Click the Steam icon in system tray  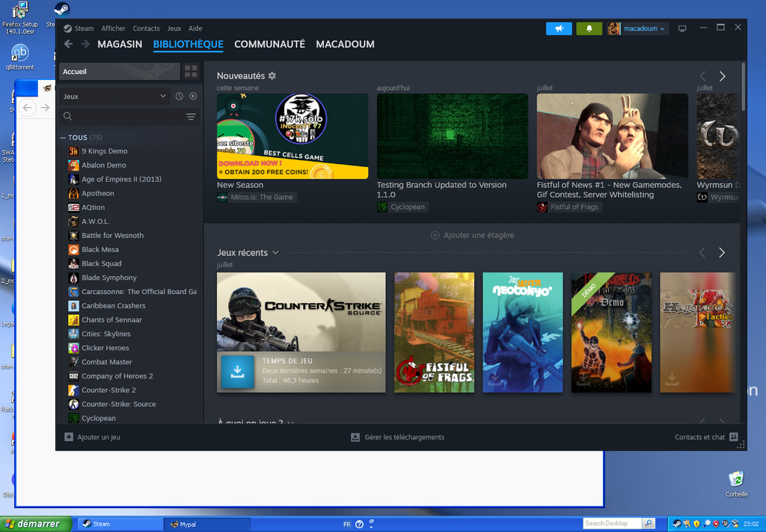pyautogui.click(x=676, y=525)
